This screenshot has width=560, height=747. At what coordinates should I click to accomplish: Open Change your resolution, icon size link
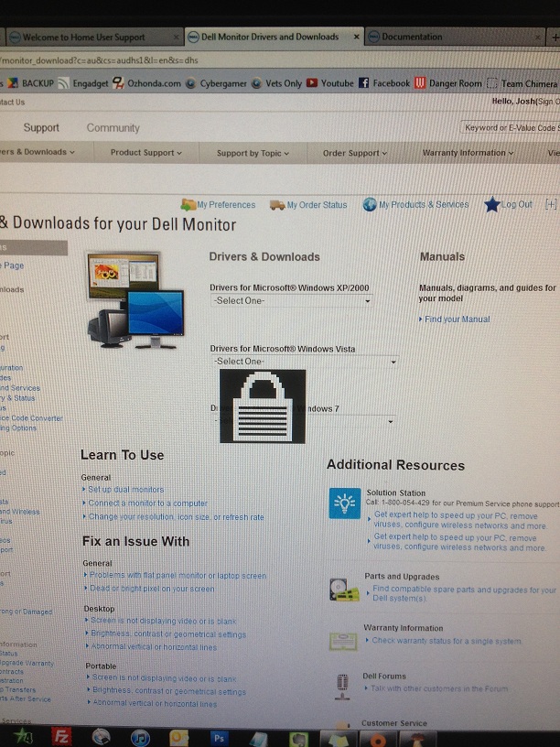pos(177,517)
